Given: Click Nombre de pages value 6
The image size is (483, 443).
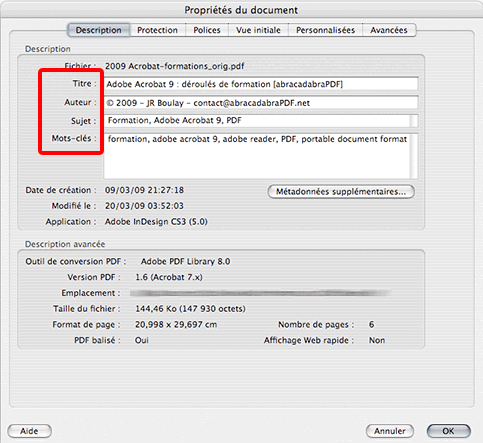Looking at the screenshot, I should 371,324.
